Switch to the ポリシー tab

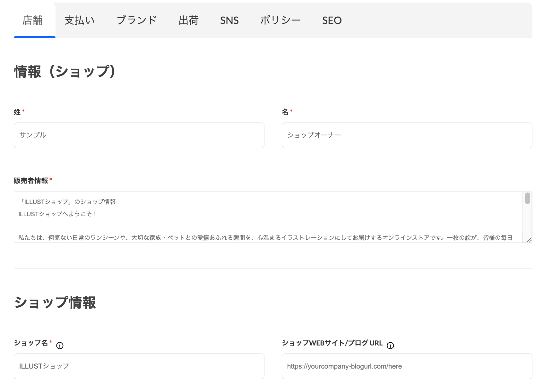pos(280,21)
